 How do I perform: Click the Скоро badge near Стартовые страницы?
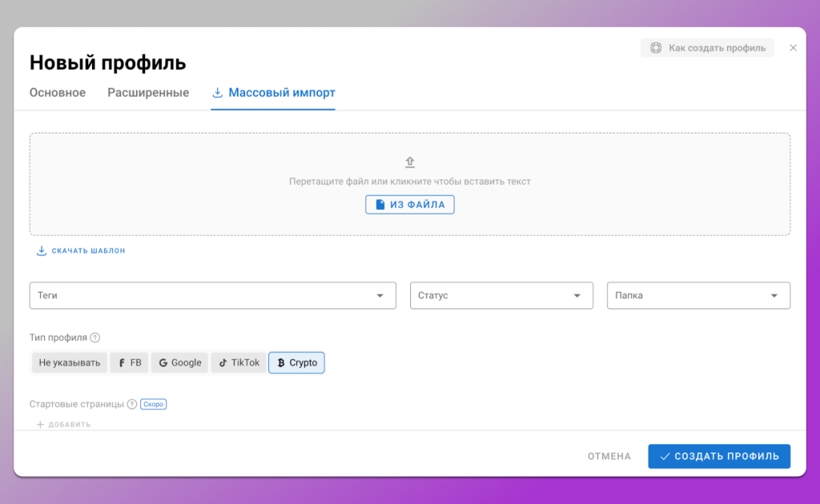(153, 404)
